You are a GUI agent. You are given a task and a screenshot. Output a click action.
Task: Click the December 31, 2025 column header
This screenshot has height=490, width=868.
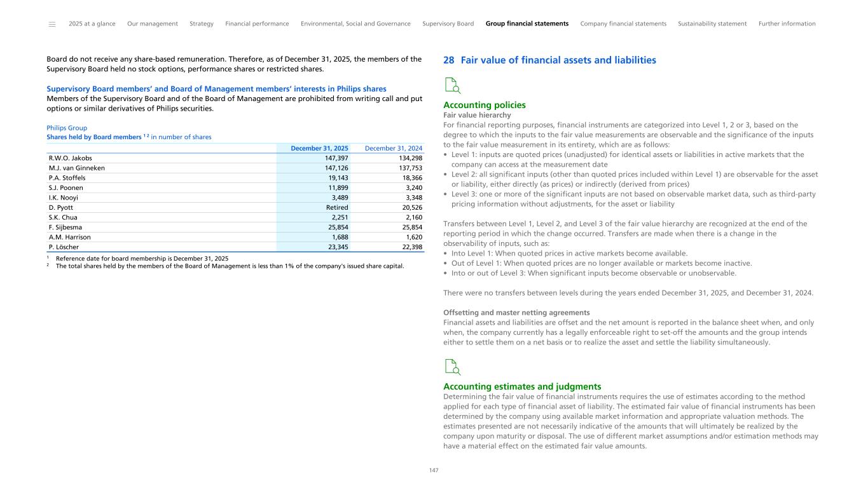tap(319, 148)
